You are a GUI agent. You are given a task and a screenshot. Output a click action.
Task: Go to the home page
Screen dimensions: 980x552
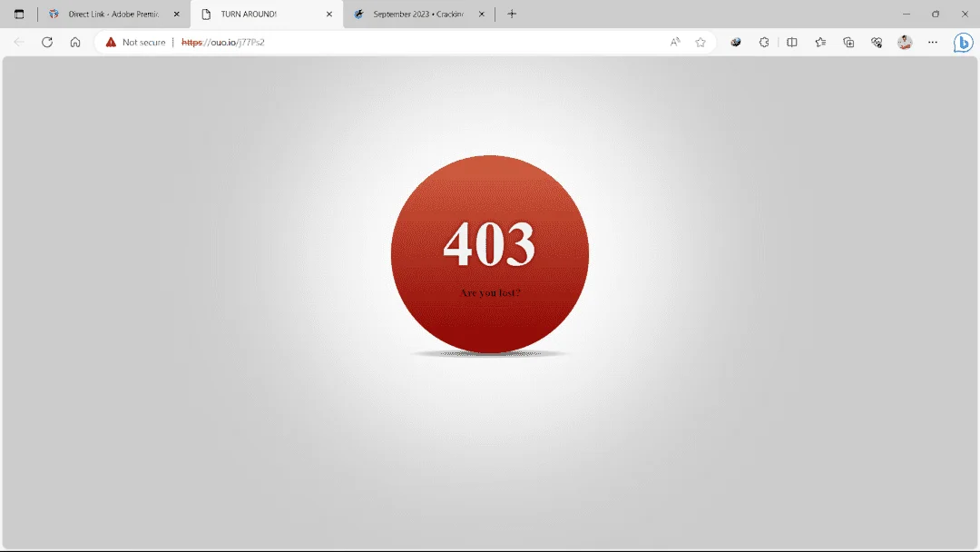point(75,42)
